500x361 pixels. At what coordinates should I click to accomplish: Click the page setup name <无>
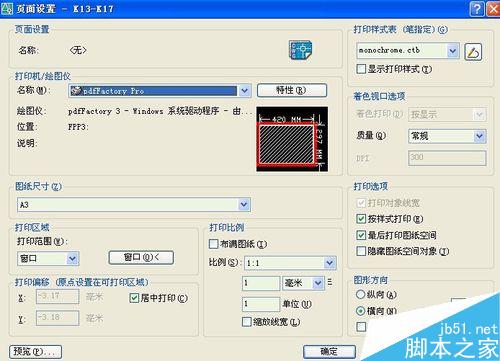click(x=78, y=50)
